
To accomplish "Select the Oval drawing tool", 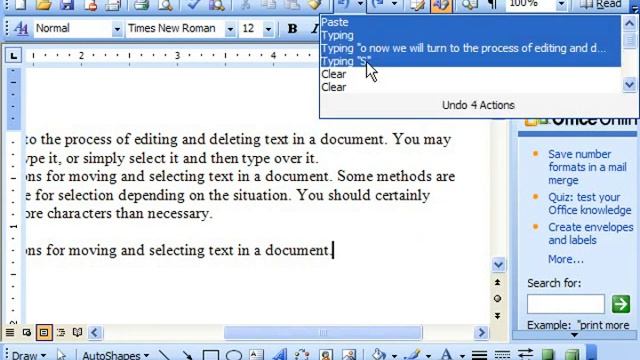I will point(234,354).
